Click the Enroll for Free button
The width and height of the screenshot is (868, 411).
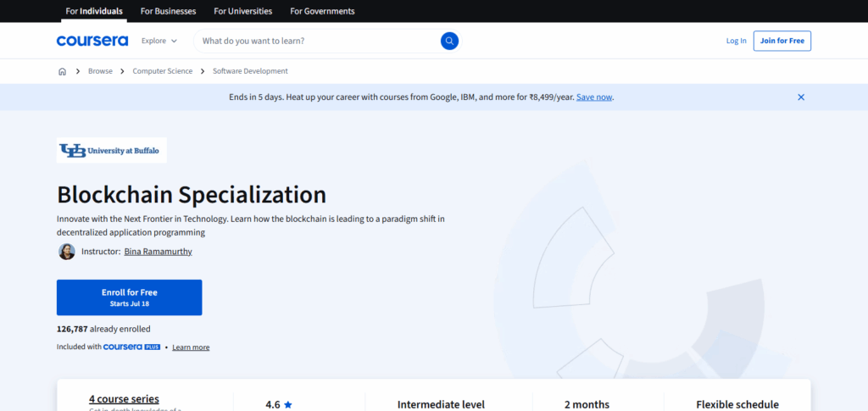pyautogui.click(x=129, y=297)
